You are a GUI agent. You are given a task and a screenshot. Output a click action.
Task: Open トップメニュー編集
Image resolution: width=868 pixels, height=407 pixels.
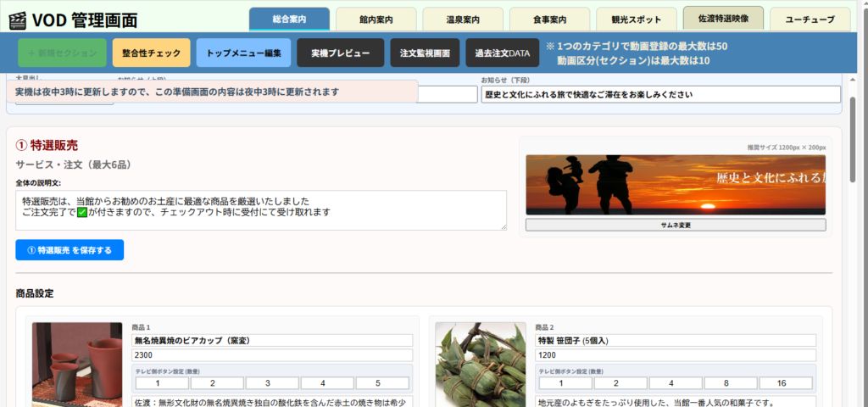(243, 53)
